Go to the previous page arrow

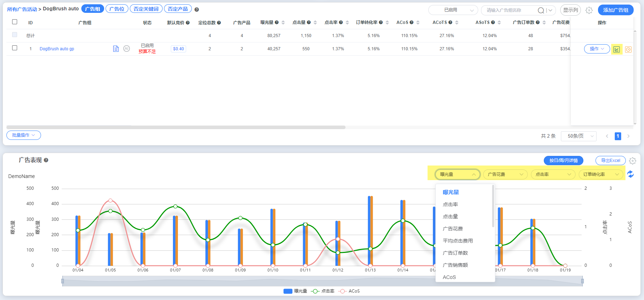tap(607, 136)
